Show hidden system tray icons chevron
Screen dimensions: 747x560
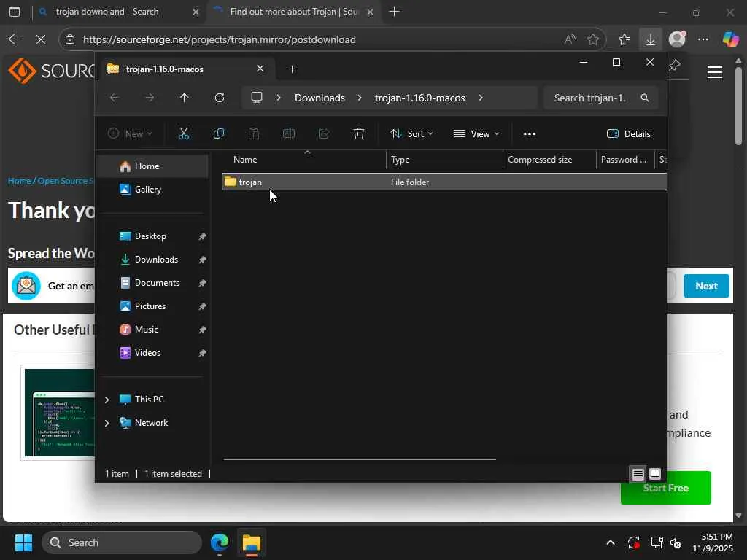coord(611,542)
